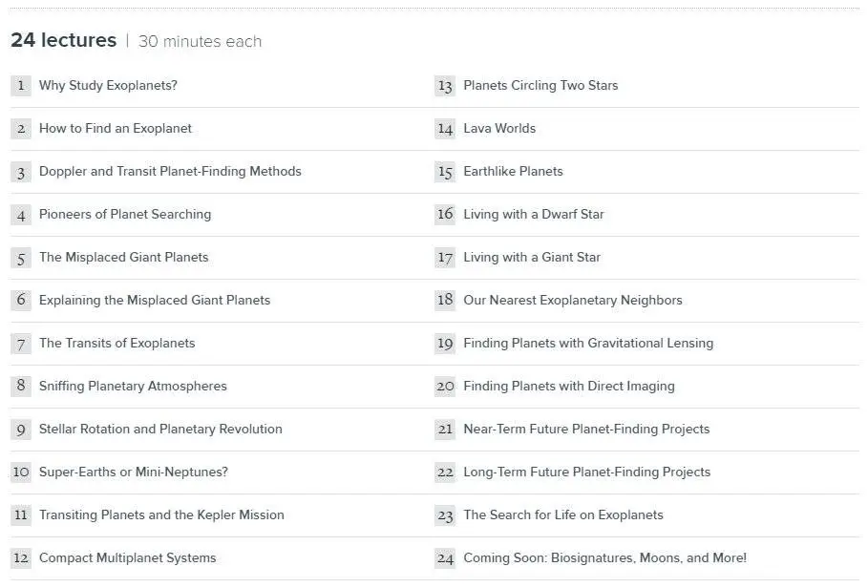Select Explaining the Misplaced Giant Planets
868x588 pixels.
155,300
